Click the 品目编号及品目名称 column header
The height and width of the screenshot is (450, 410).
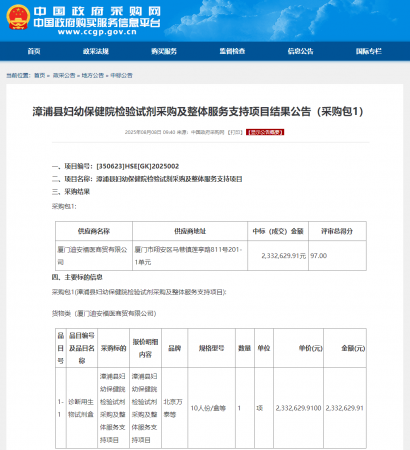pyautogui.click(x=82, y=348)
